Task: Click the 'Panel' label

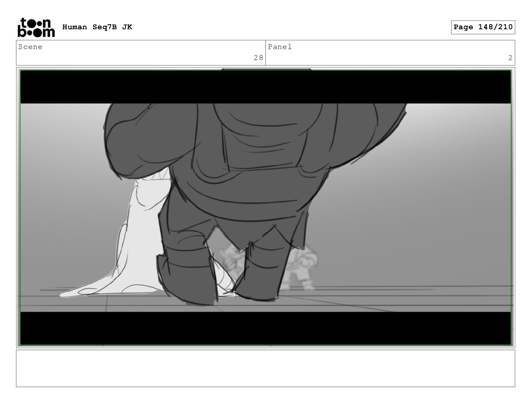Action: (280, 47)
